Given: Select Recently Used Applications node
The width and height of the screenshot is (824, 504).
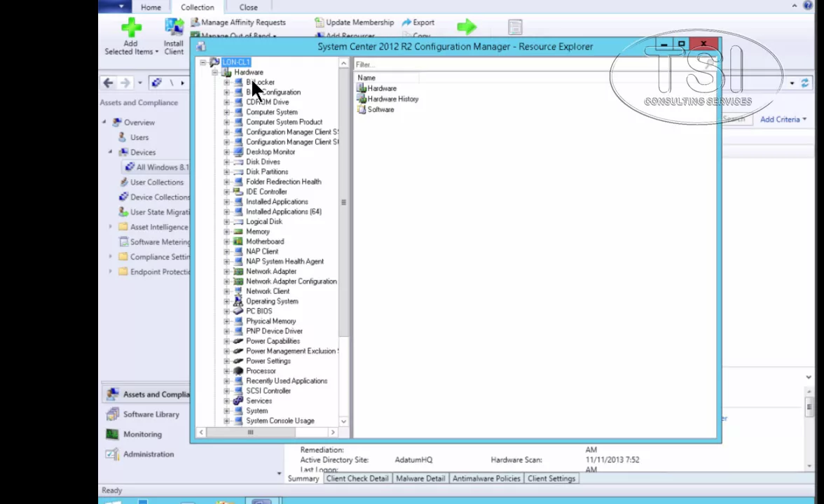Looking at the screenshot, I should [x=287, y=381].
